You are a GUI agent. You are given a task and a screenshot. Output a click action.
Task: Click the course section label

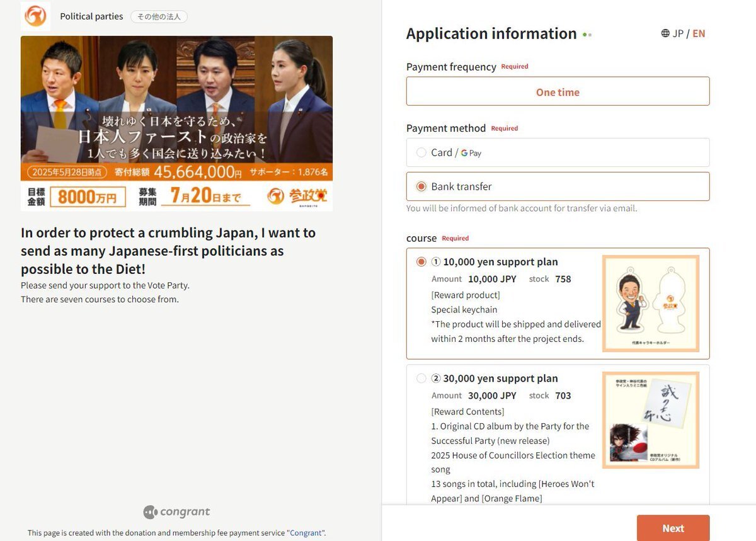click(x=421, y=238)
